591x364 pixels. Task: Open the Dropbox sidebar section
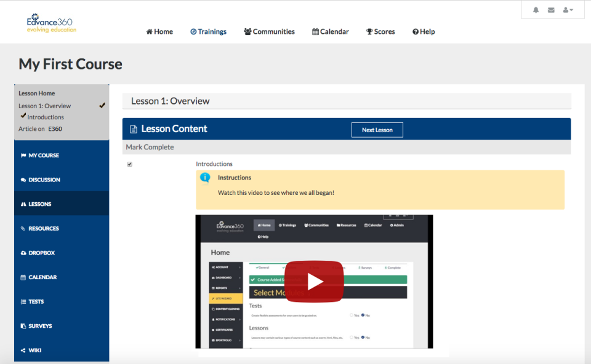coord(62,253)
